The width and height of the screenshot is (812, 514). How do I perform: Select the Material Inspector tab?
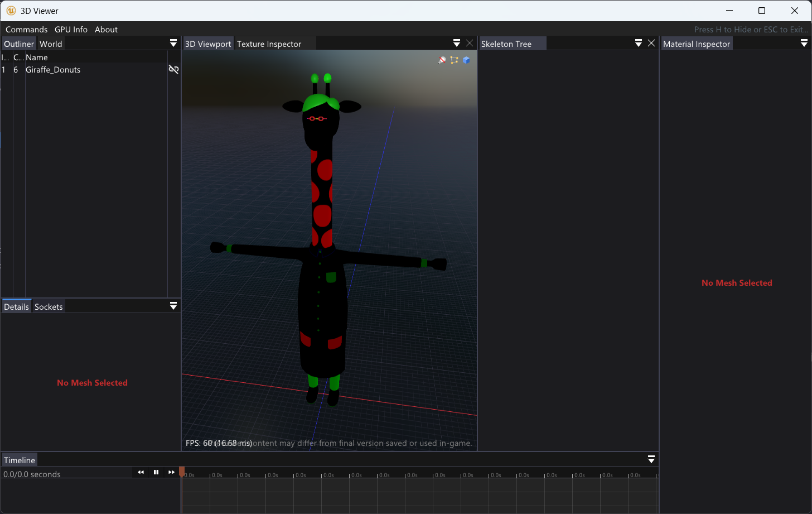[697, 44]
